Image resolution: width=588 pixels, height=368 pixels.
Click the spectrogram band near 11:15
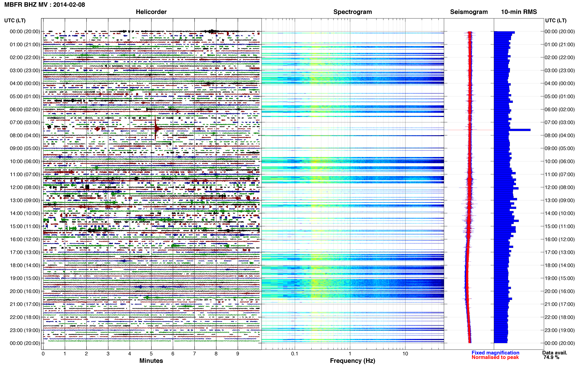pos(352,178)
